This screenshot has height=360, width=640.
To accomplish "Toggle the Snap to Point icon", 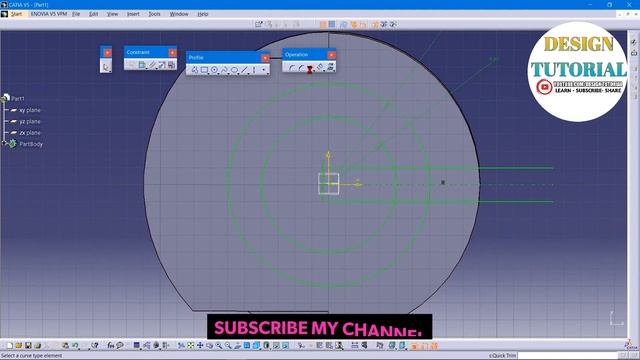I will point(332,24).
